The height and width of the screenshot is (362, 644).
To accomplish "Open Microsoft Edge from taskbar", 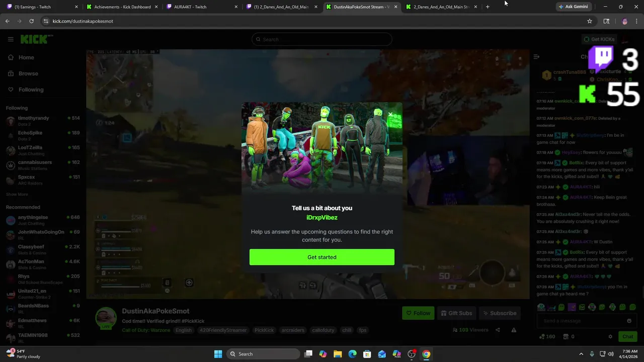I will (352, 354).
